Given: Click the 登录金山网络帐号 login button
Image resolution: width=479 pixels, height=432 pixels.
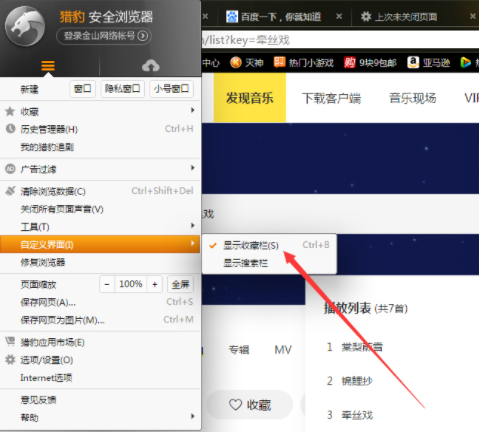Looking at the screenshot, I should pos(104,36).
